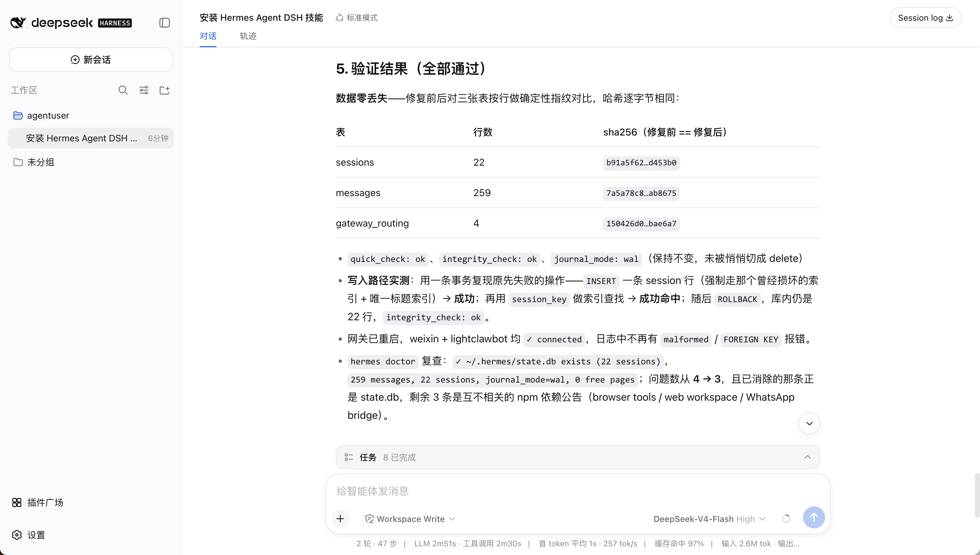Open the Workspace Write permission dropdown
980x555 pixels.
tap(410, 519)
